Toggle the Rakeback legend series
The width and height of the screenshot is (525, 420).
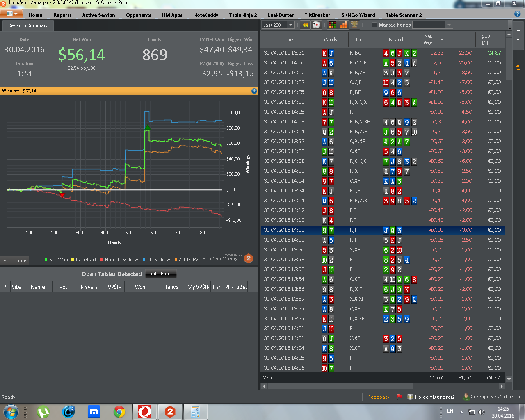84,260
